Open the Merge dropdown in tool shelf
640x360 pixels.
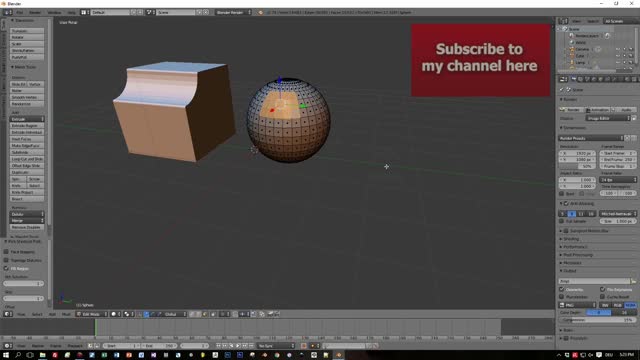click(27, 220)
